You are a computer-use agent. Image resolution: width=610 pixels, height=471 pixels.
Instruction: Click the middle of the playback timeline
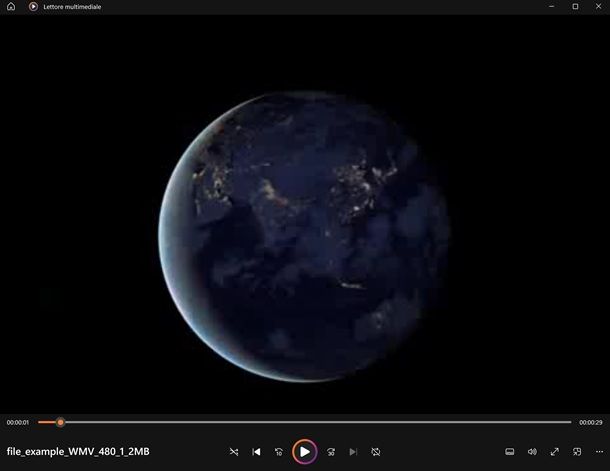(305, 422)
